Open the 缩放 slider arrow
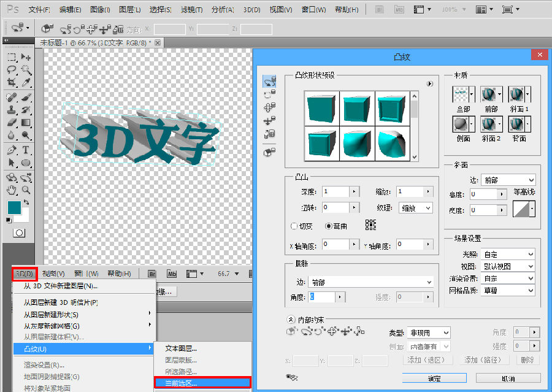 (x=428, y=191)
